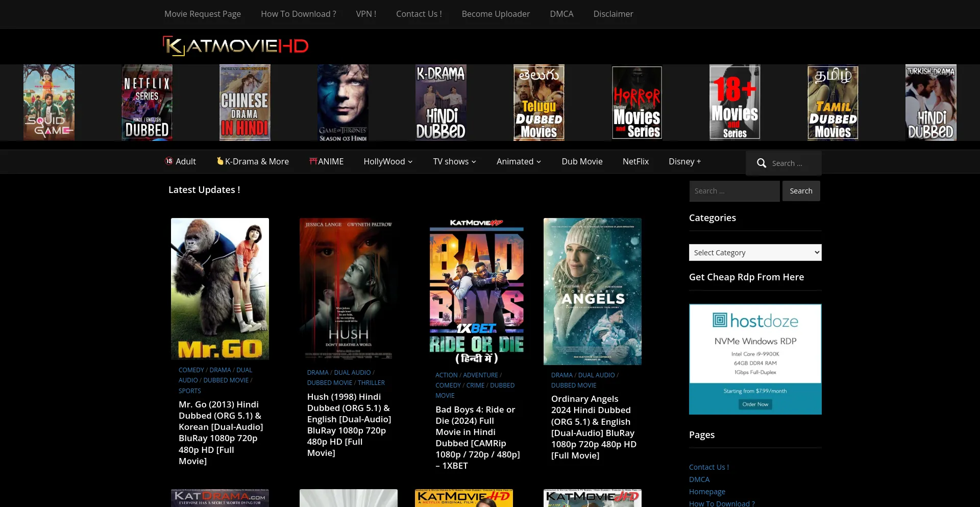Open Bad Boys 4: Ride or Die title
The image size is (980, 507).
pos(478,438)
